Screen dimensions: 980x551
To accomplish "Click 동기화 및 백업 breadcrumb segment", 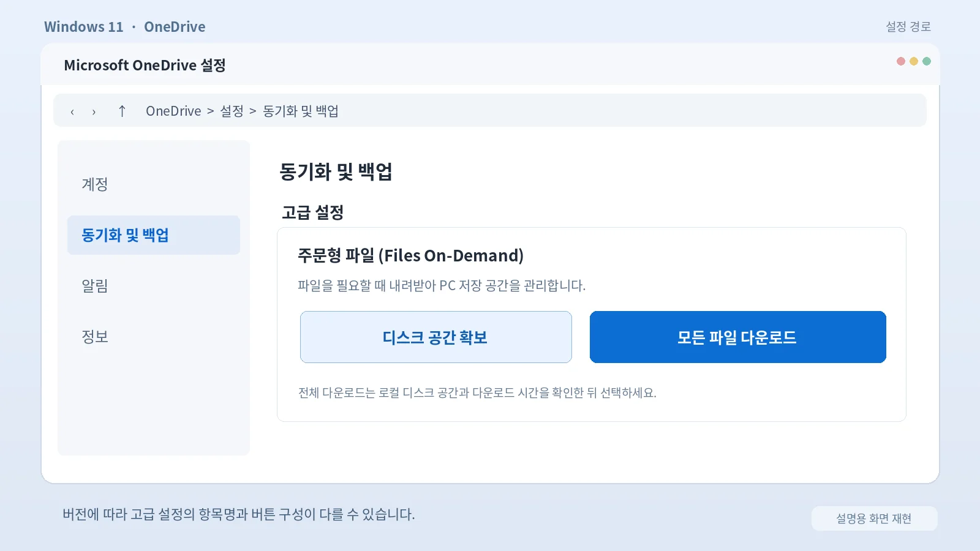I will tap(301, 111).
